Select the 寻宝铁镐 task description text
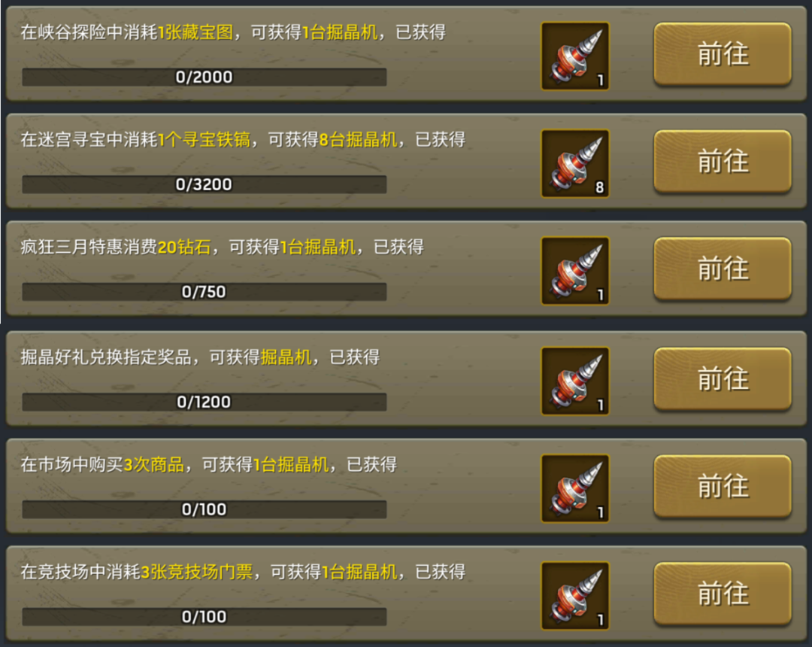This screenshot has height=647, width=812. pos(243,139)
